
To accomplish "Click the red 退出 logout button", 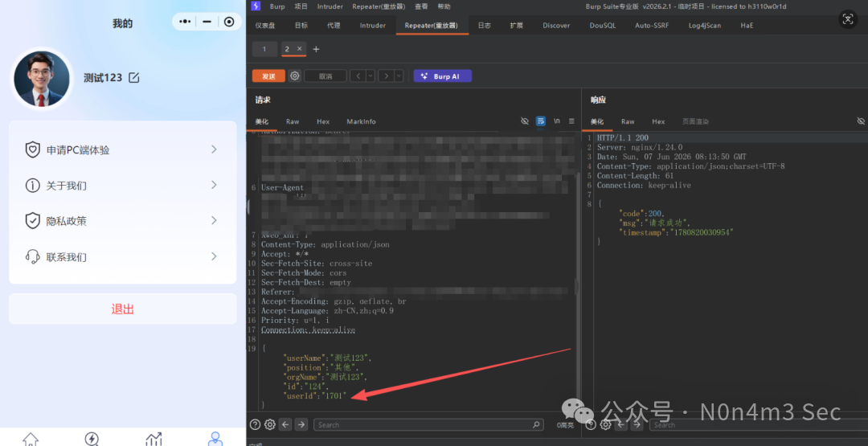I will point(122,309).
